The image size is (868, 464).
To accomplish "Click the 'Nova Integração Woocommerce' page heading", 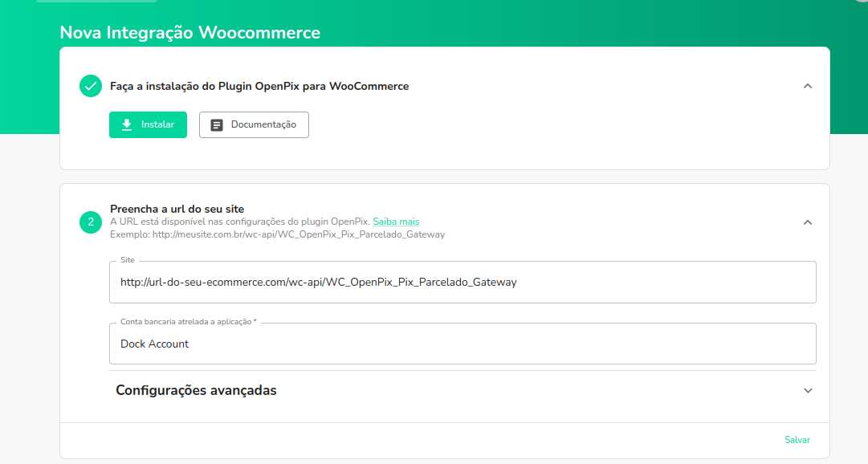I will click(189, 33).
